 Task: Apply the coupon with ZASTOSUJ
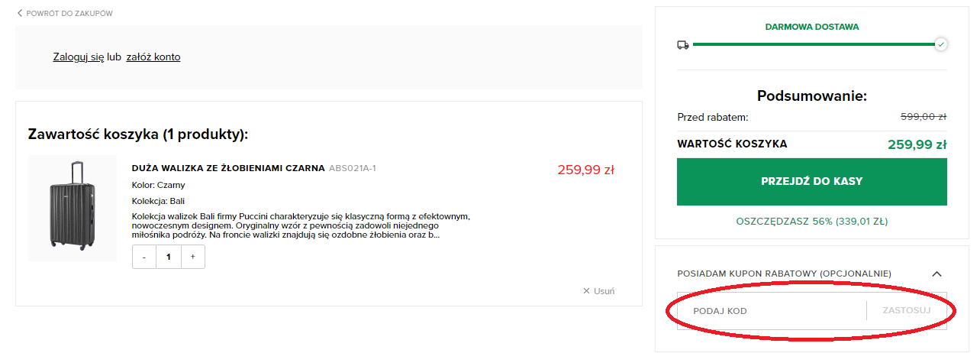[906, 311]
